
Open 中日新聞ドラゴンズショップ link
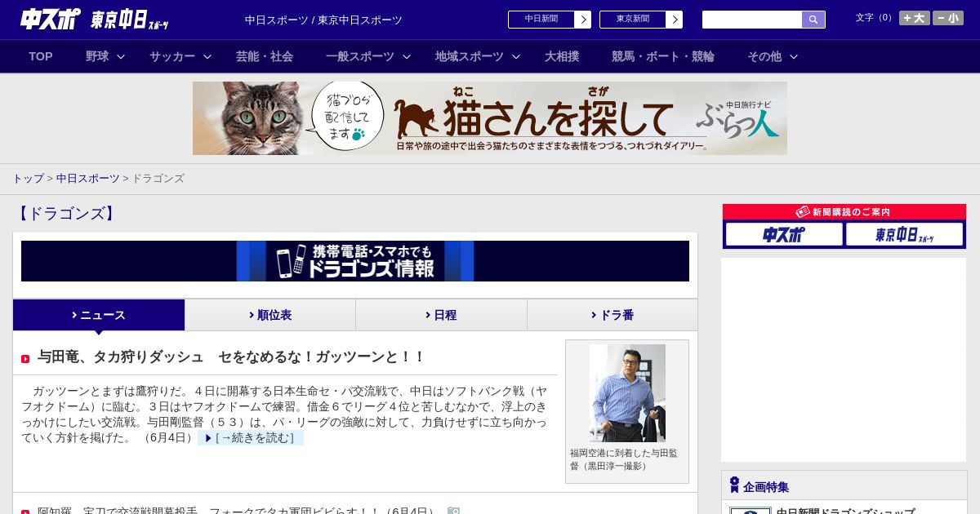[845, 511]
